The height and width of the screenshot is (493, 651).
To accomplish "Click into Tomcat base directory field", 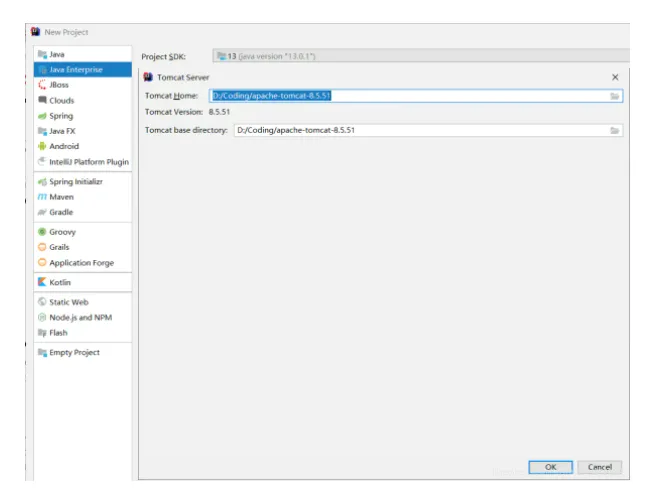I will pos(428,130).
